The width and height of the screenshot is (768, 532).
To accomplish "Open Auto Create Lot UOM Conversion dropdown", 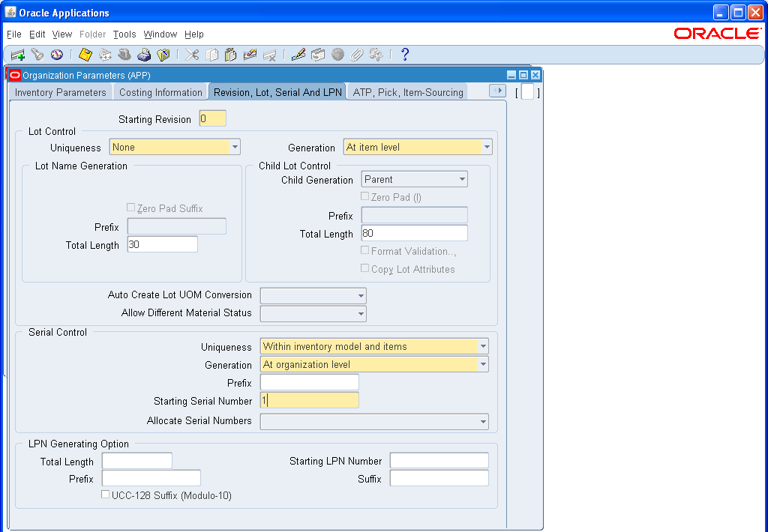I will [x=361, y=296].
